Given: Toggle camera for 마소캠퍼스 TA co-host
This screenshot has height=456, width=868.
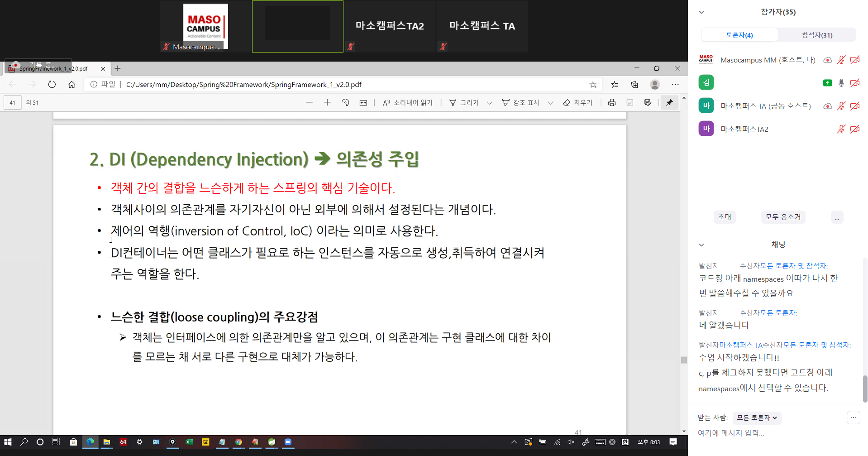Looking at the screenshot, I should coord(855,106).
